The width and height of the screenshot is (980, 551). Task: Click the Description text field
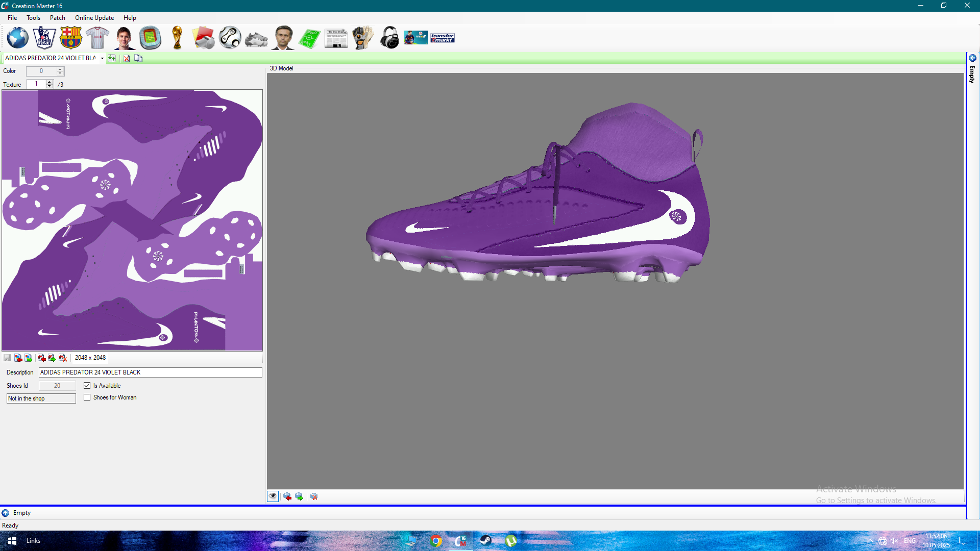click(150, 372)
